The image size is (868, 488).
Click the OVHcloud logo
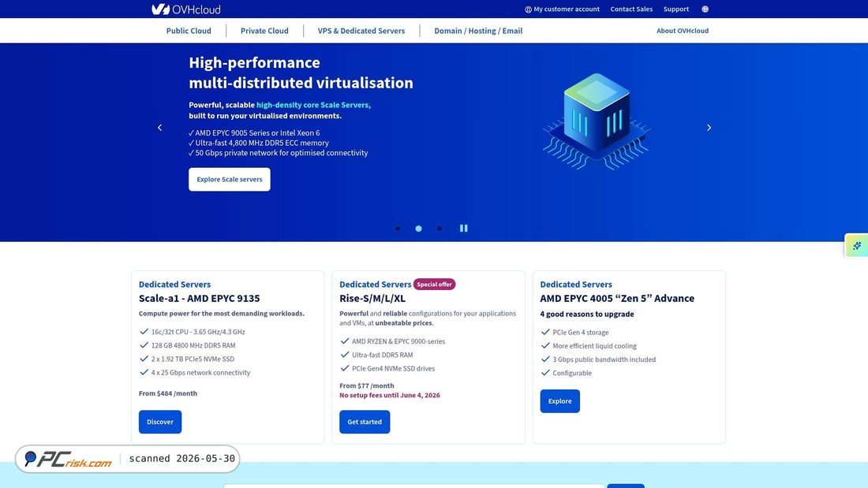[186, 9]
